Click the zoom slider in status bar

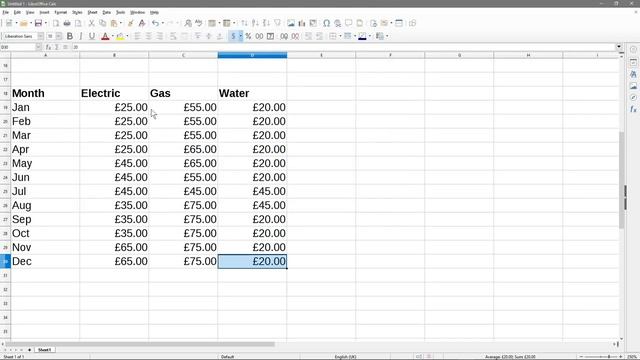point(600,357)
